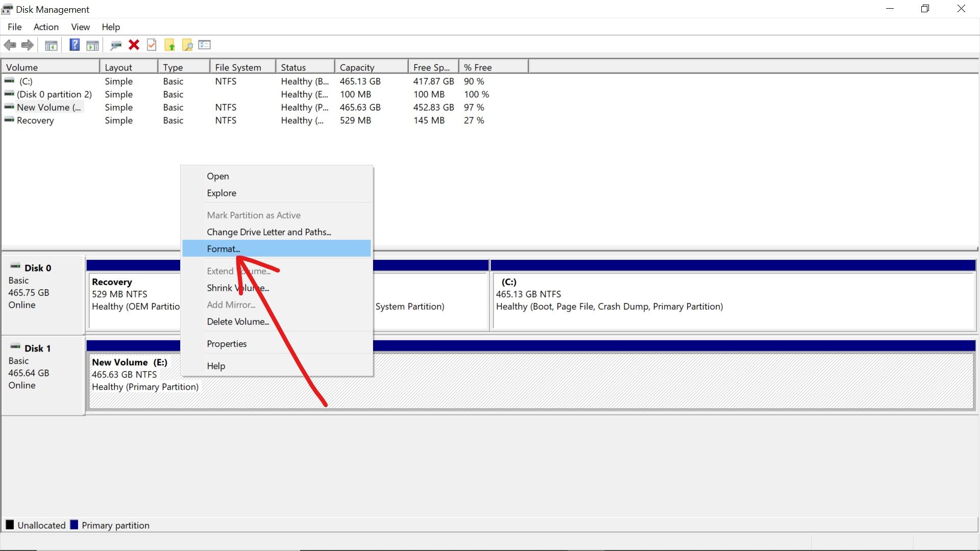This screenshot has width=980, height=551.
Task: Click the blue Help question mark icon
Action: click(75, 45)
